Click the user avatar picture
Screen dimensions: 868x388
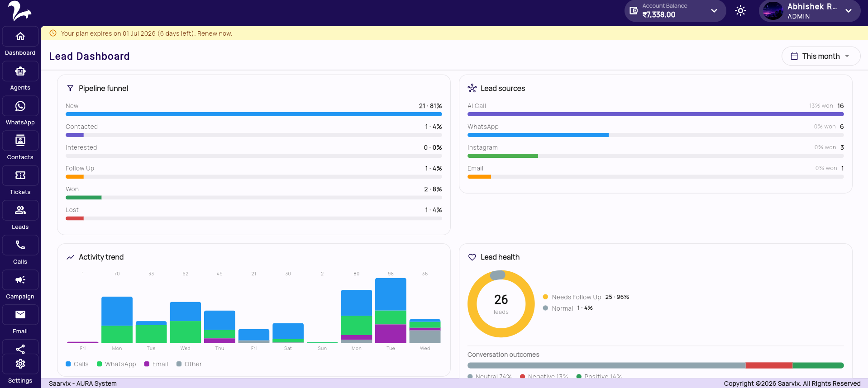773,11
